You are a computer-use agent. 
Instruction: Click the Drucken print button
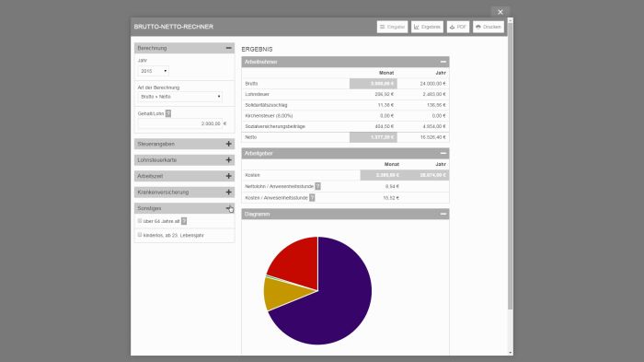click(489, 27)
